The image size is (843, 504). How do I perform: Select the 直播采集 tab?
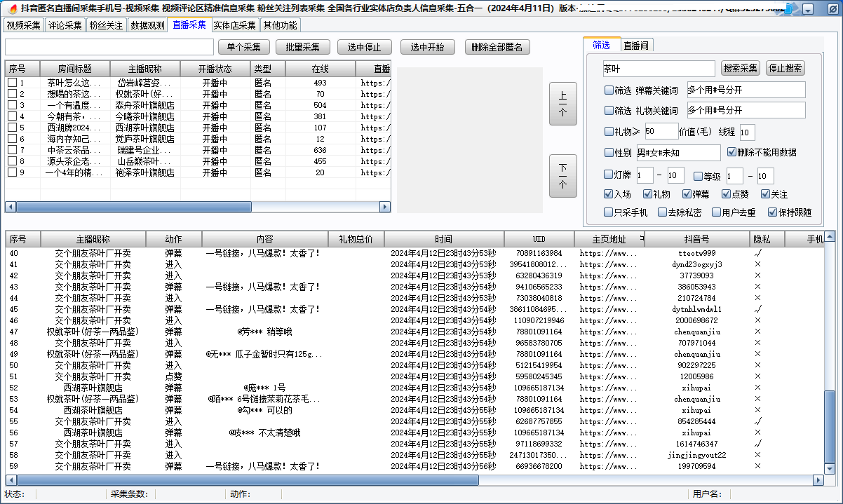[189, 25]
